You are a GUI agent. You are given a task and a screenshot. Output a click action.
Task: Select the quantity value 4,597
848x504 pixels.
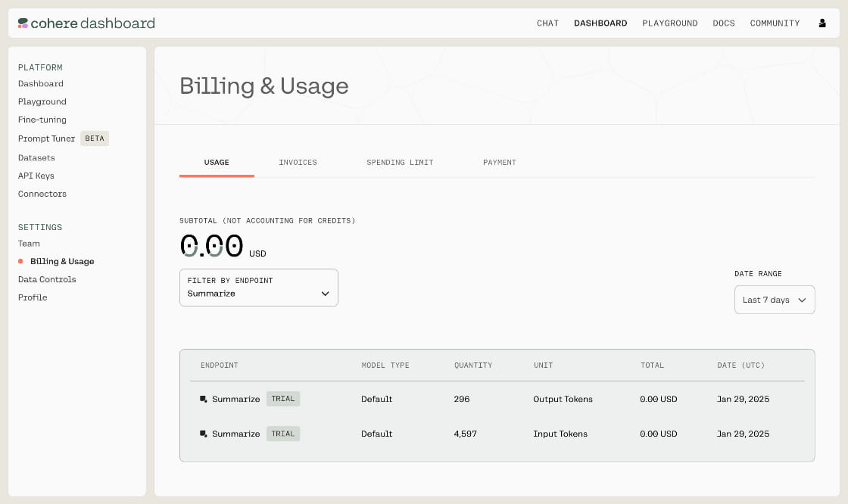point(465,434)
